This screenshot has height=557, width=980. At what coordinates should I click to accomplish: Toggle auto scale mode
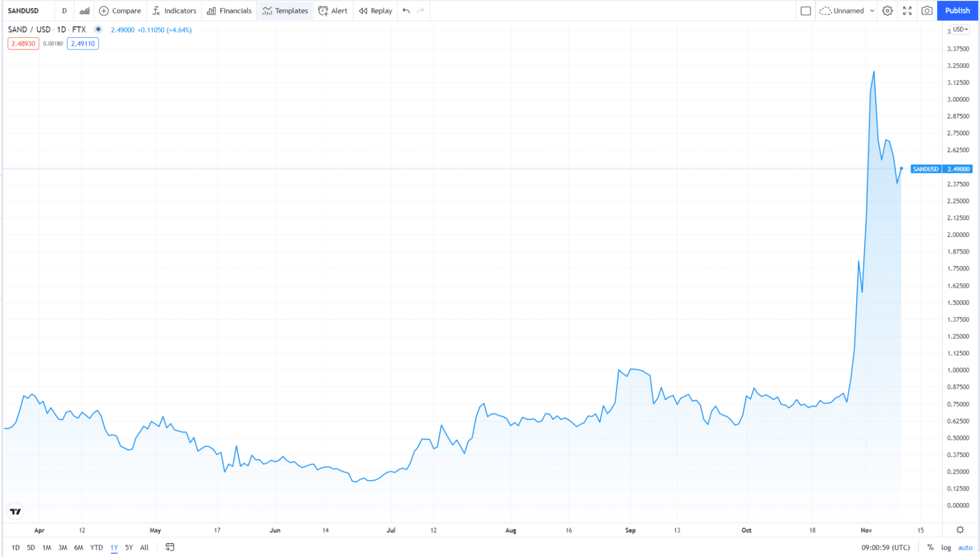965,548
